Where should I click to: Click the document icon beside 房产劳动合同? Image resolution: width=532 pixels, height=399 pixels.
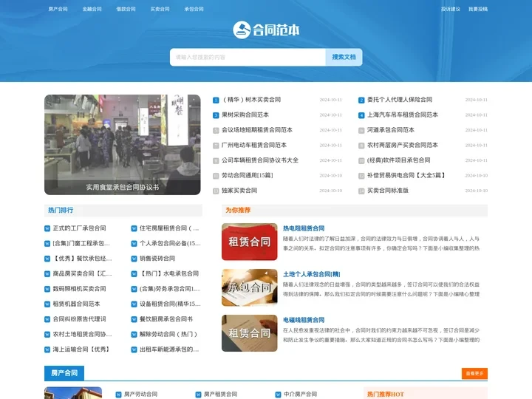[118, 395]
